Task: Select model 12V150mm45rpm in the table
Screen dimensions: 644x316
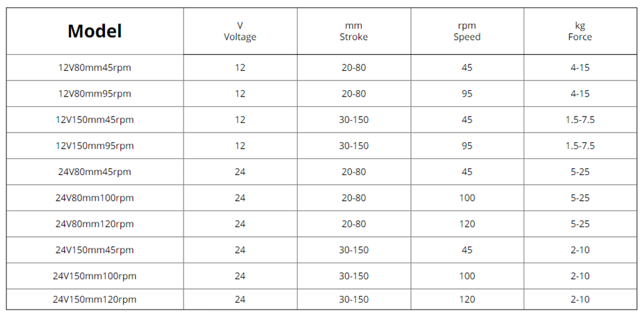Action: coord(95,120)
